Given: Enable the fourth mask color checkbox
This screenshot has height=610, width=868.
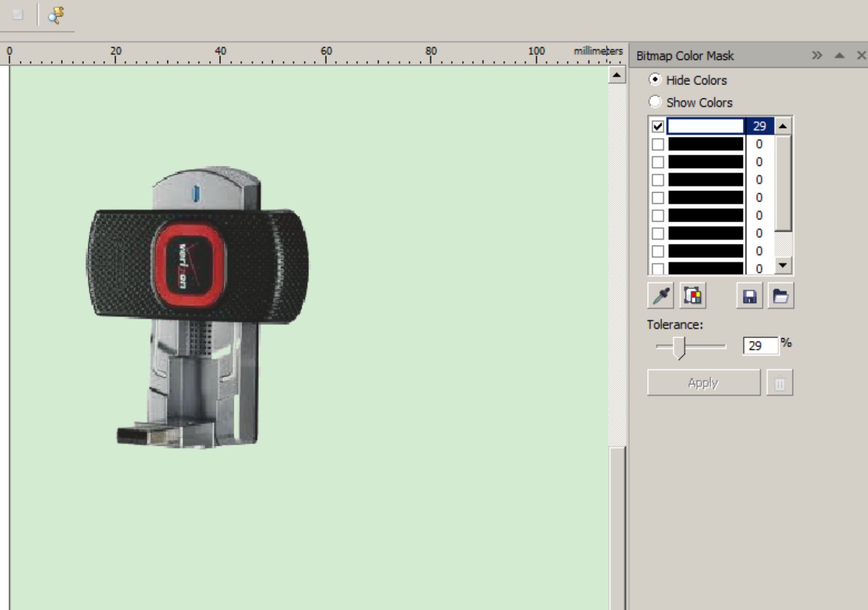Looking at the screenshot, I should [x=658, y=180].
